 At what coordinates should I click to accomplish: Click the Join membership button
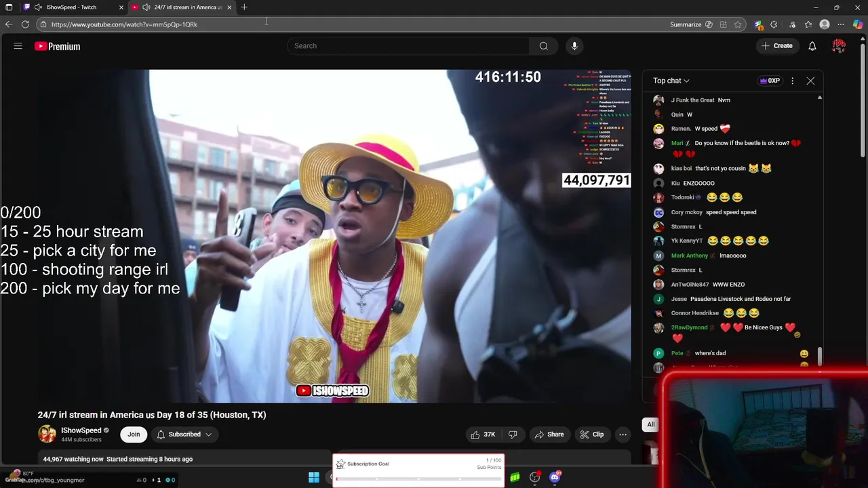pyautogui.click(x=134, y=434)
